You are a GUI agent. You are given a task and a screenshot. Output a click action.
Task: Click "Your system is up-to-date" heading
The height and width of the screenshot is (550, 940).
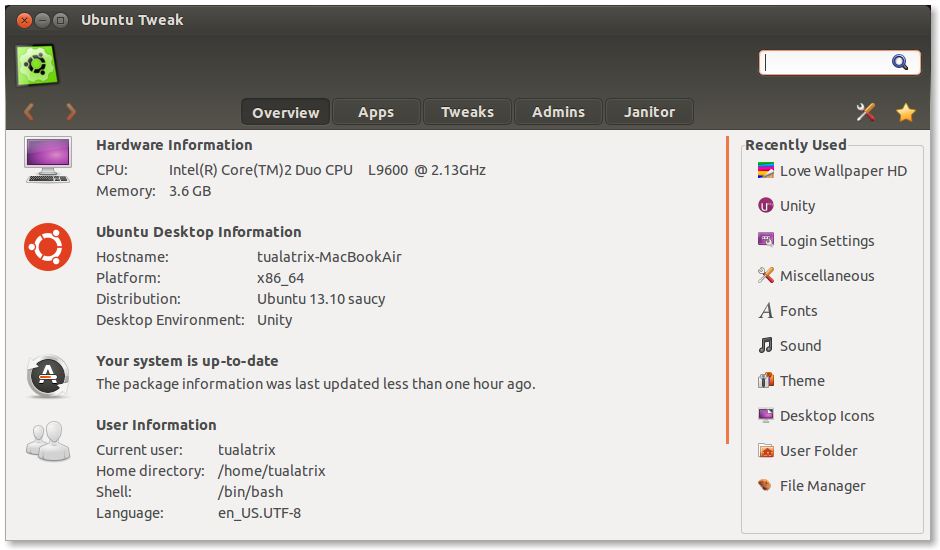187,361
